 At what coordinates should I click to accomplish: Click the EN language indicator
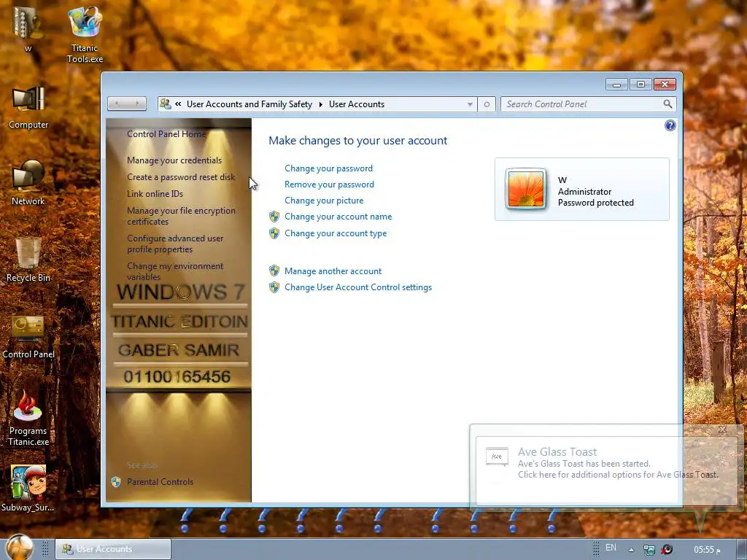[611, 548]
